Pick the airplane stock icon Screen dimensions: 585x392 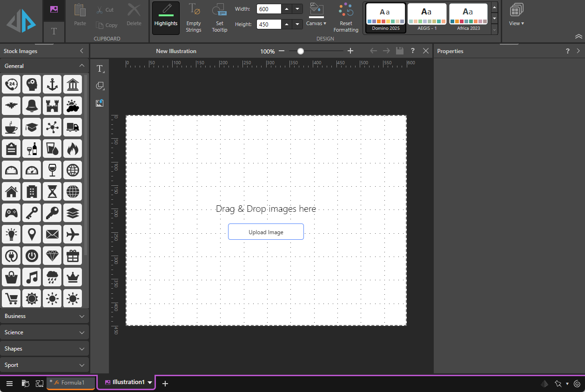(73, 234)
